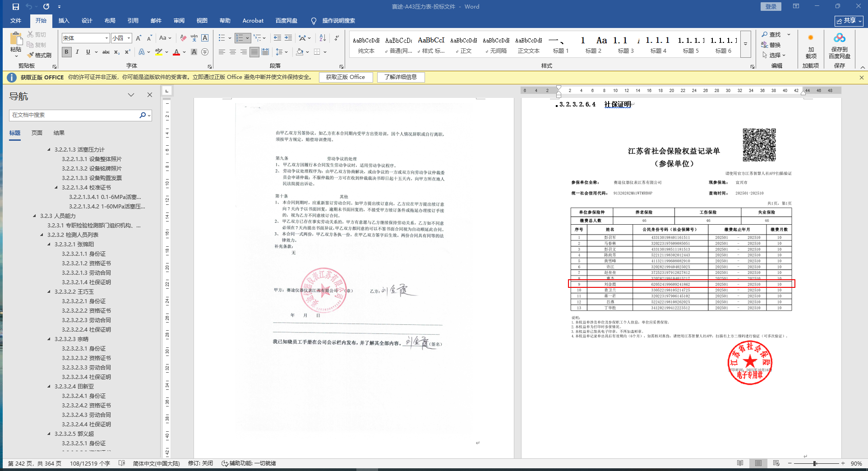
Task: Click the 了解详细信息 button
Action: (401, 77)
